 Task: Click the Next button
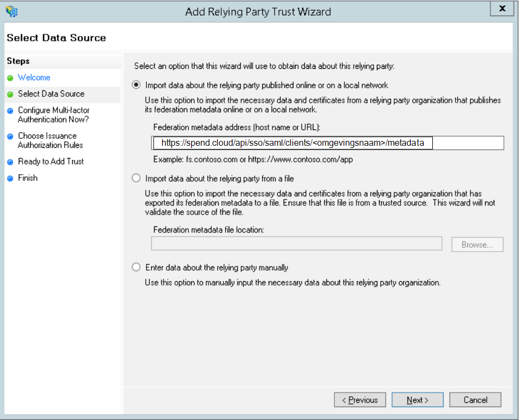[417, 400]
